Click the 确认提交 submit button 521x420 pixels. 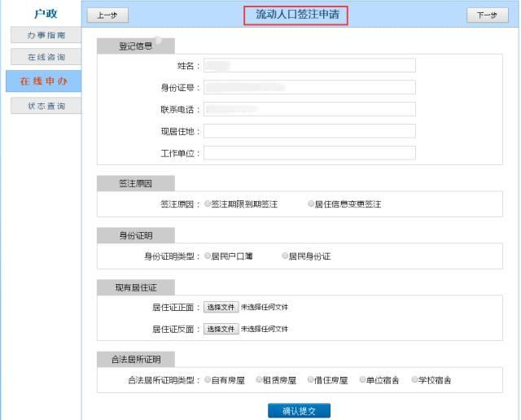299,411
